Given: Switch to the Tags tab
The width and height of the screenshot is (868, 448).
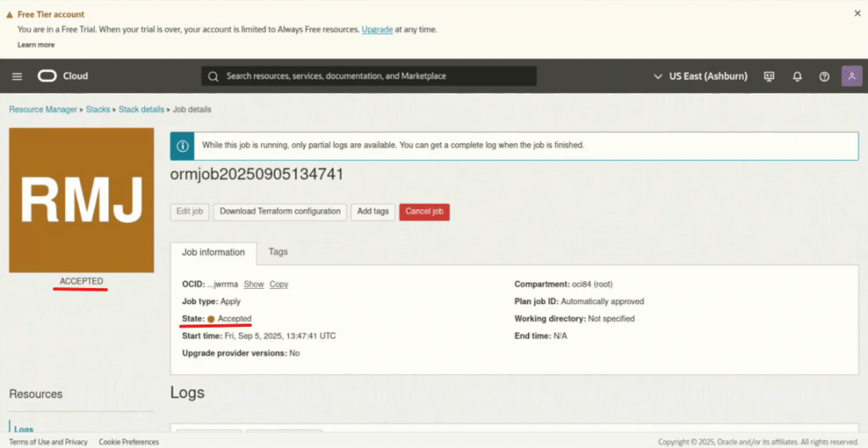Looking at the screenshot, I should [278, 252].
